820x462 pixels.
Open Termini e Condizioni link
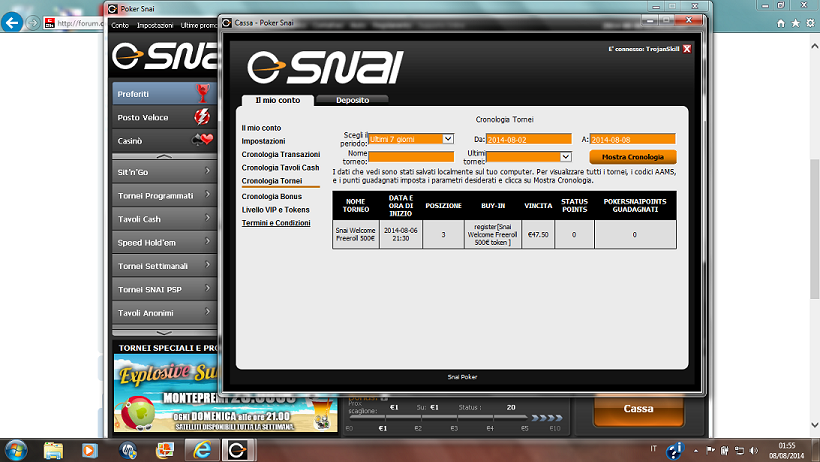(276, 222)
